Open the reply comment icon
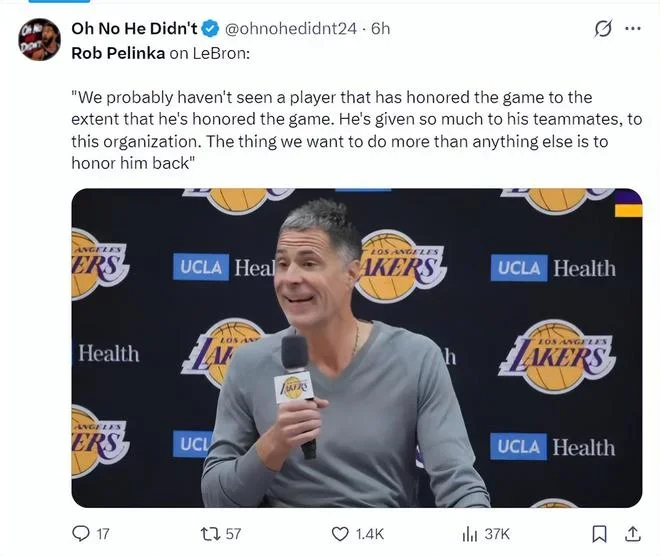Viewport: 660px width, 556px height. [x=81, y=534]
